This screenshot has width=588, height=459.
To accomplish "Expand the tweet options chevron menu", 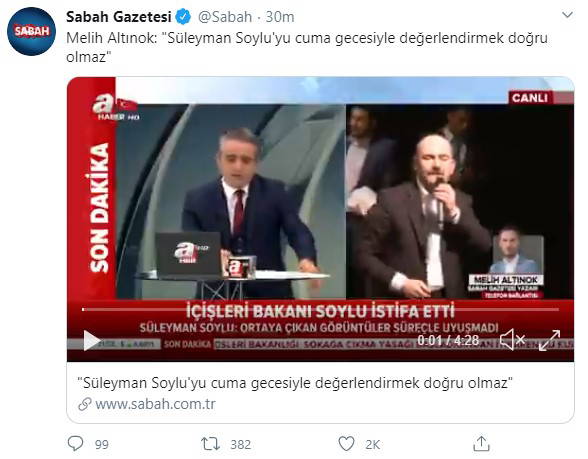I will coord(567,15).
